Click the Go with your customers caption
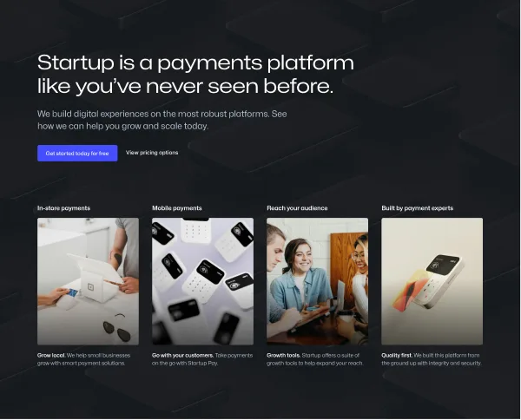This screenshot has height=420, width=521. point(202,359)
